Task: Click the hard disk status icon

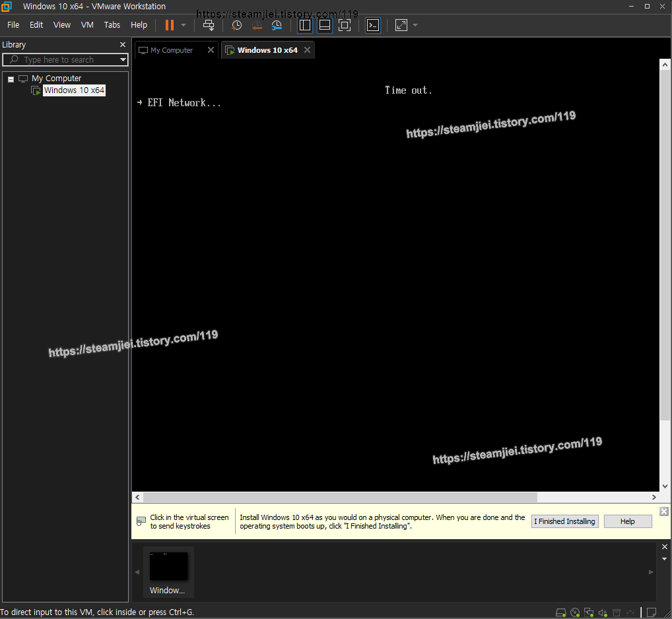Action: [x=561, y=612]
